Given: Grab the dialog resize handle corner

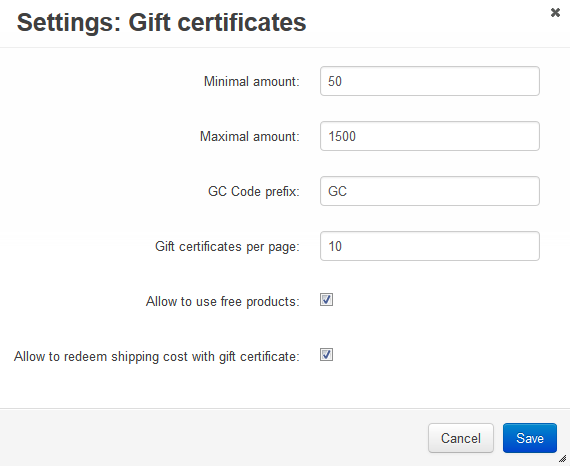Looking at the screenshot, I should click(x=562, y=458).
